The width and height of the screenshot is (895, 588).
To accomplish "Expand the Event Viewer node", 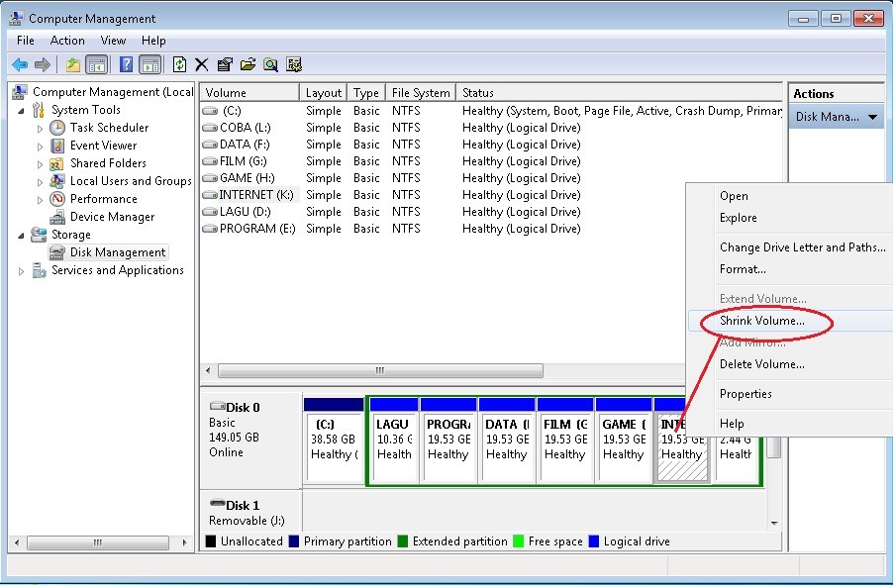I will (x=40, y=147).
